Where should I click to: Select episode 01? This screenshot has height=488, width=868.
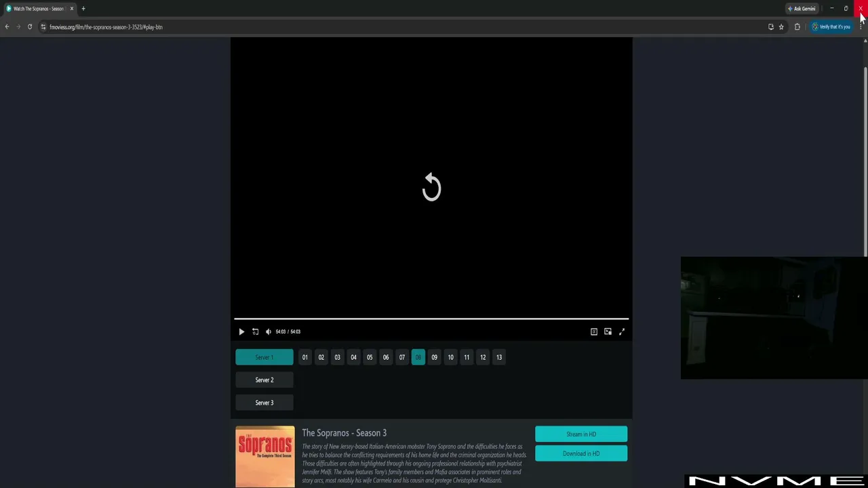(305, 357)
